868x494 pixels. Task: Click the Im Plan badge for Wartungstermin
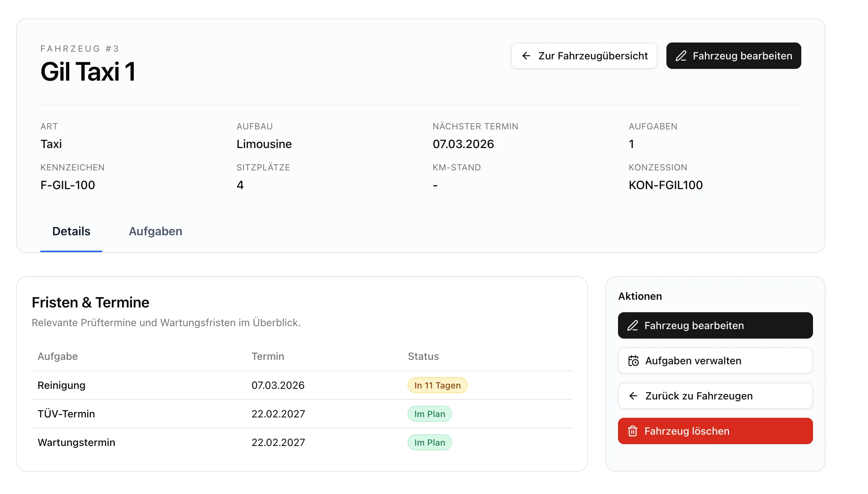click(430, 442)
